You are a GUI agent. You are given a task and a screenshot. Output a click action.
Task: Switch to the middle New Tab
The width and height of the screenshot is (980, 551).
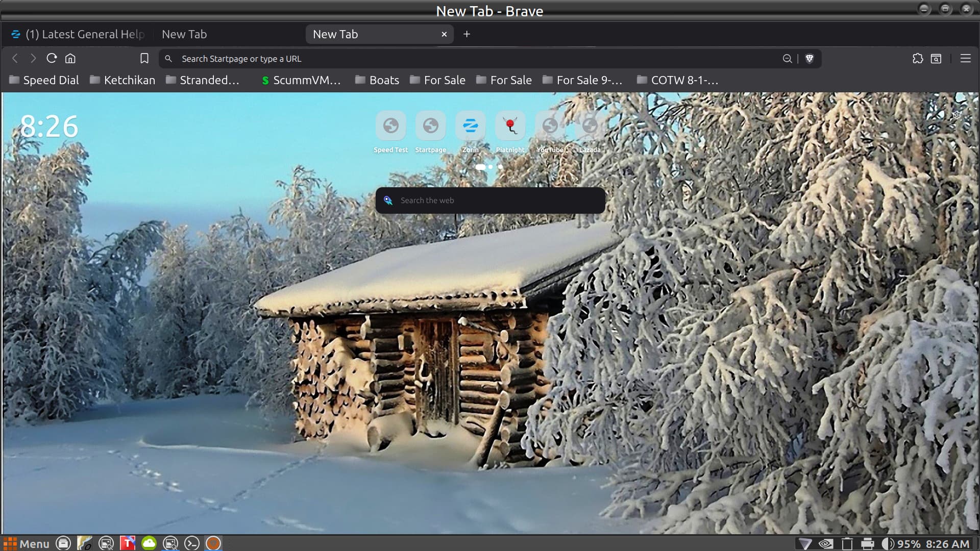click(184, 34)
